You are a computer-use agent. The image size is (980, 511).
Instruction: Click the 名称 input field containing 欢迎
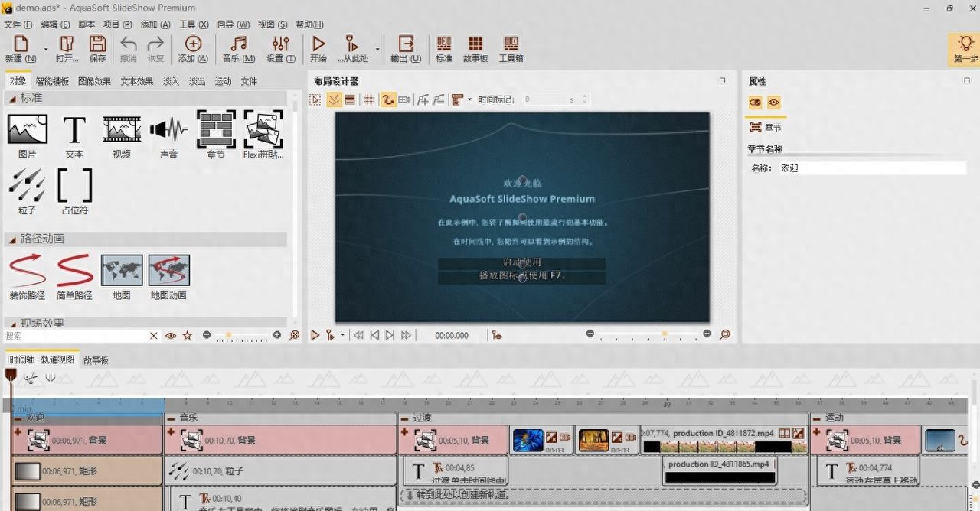click(x=872, y=168)
